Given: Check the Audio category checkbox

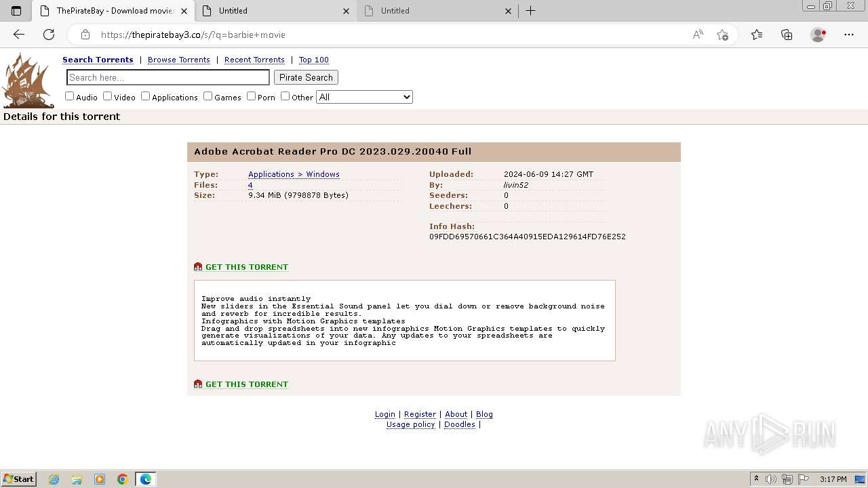Looking at the screenshot, I should [x=69, y=96].
